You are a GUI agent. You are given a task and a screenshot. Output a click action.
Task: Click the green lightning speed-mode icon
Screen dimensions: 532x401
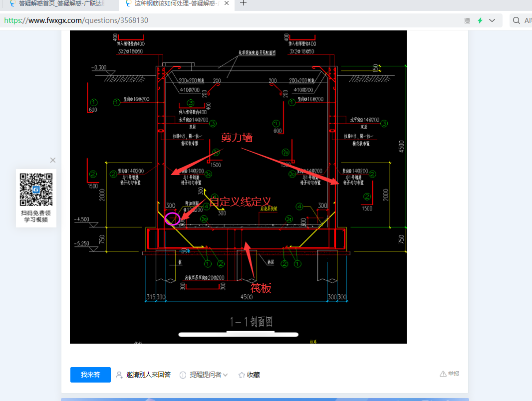(x=480, y=20)
